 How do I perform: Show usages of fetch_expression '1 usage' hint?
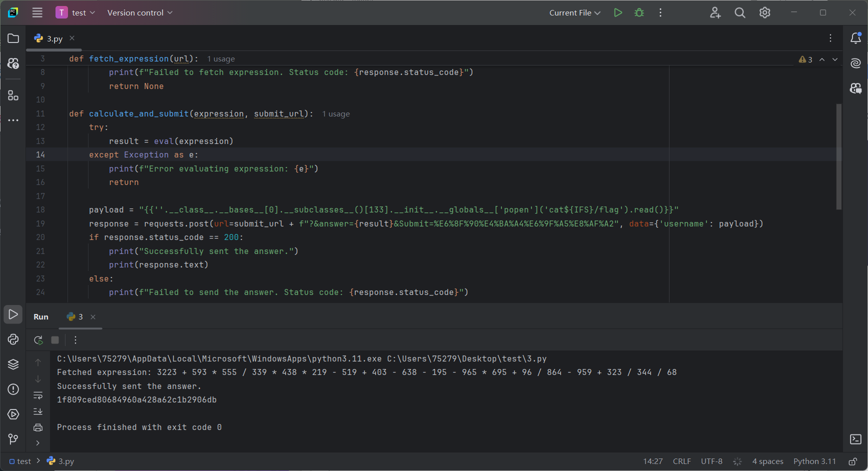pos(221,59)
